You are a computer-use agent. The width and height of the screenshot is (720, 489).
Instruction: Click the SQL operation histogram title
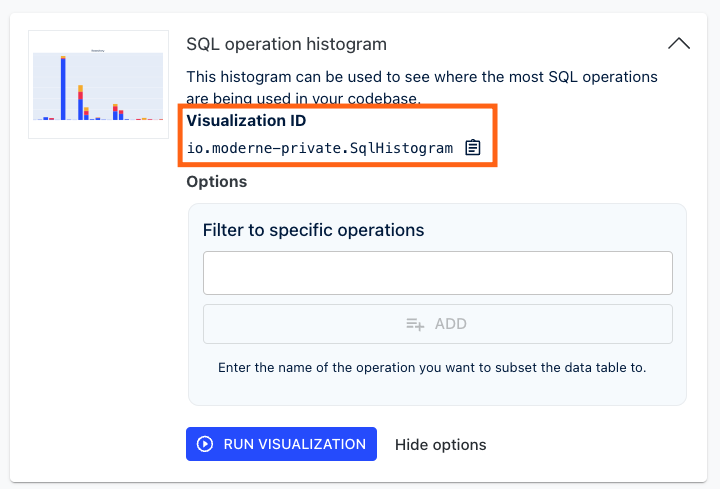287,44
